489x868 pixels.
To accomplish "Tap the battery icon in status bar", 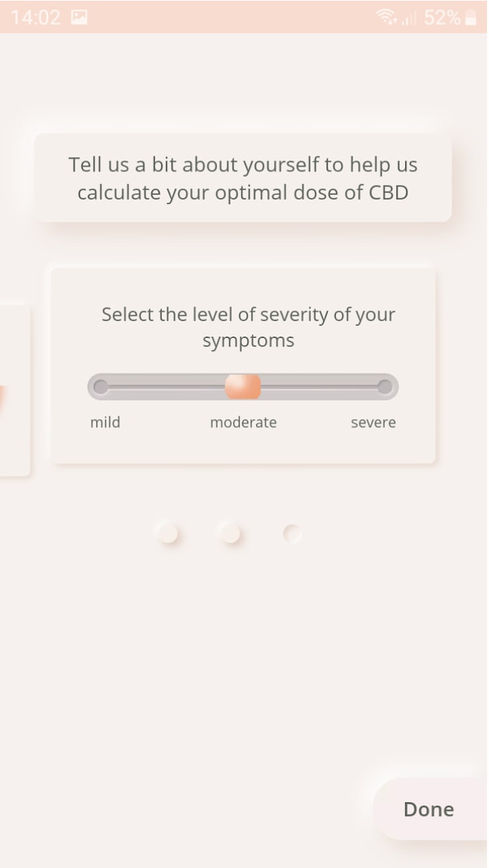I will coord(471,18).
